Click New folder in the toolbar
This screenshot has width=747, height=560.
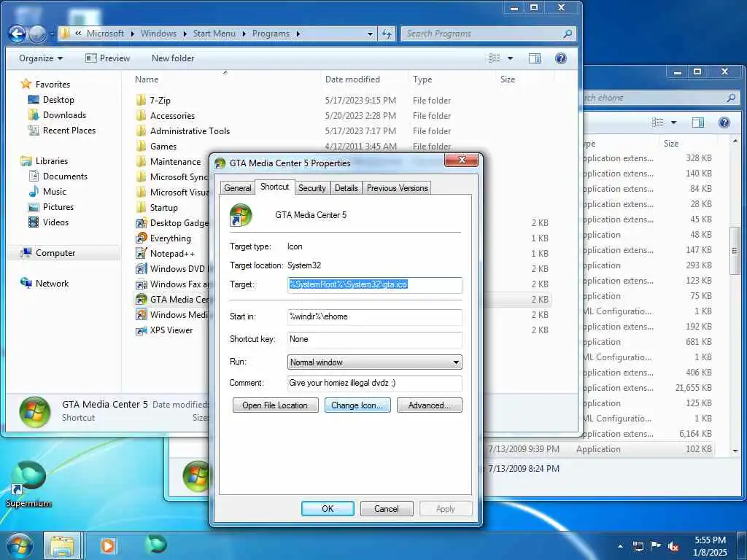coord(173,58)
